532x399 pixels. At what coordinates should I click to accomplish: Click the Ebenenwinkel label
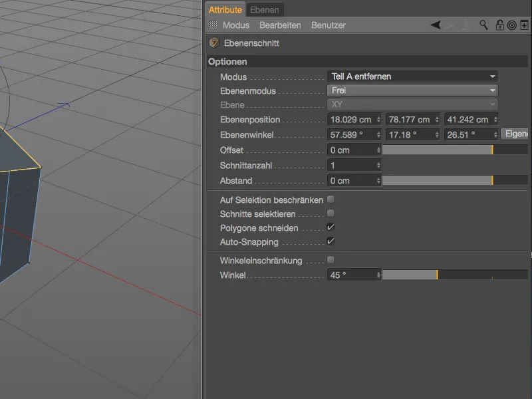(x=247, y=135)
